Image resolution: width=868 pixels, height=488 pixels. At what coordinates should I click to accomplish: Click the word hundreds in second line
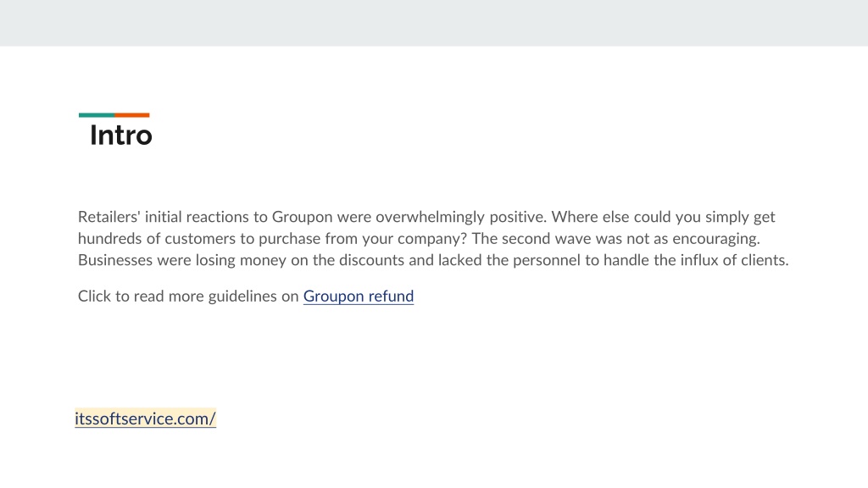coord(109,238)
